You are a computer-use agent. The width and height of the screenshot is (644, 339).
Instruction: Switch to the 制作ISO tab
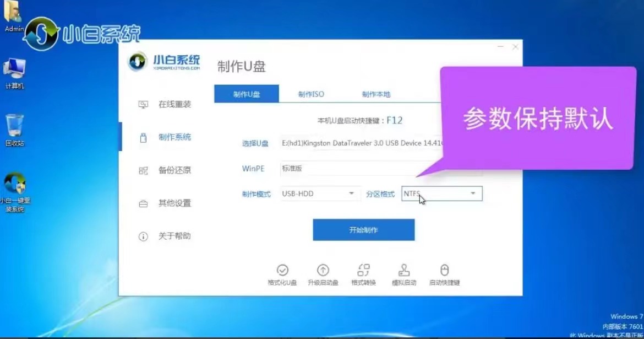click(x=311, y=94)
